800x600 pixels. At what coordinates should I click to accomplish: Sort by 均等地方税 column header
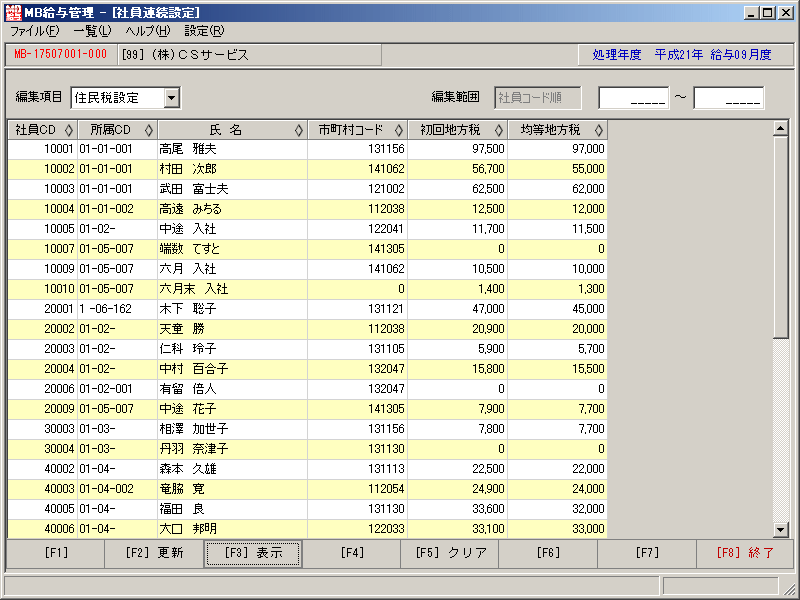[x=558, y=130]
